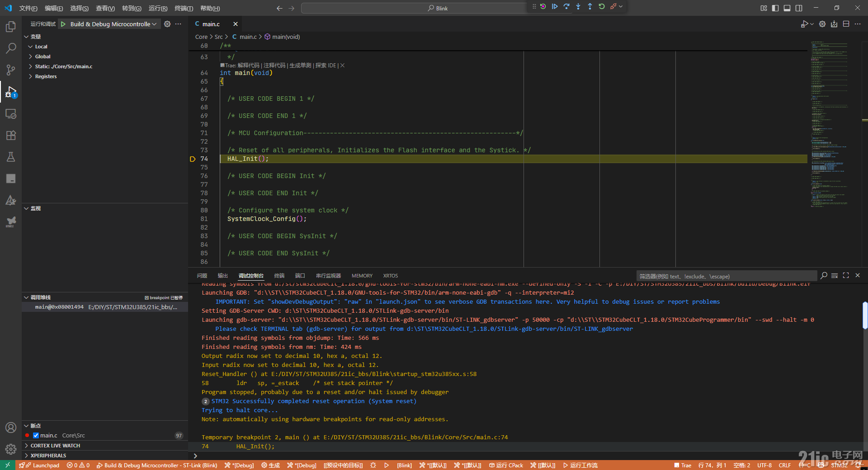Image resolution: width=868 pixels, height=470 pixels.
Task: Open the STM32 butterfly icon in activity bar
Action: tap(11, 221)
